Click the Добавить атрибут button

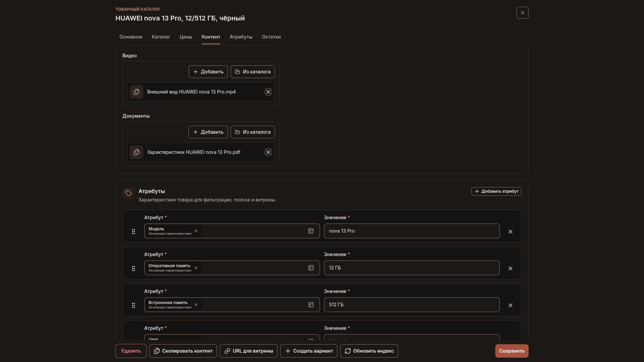(496, 191)
